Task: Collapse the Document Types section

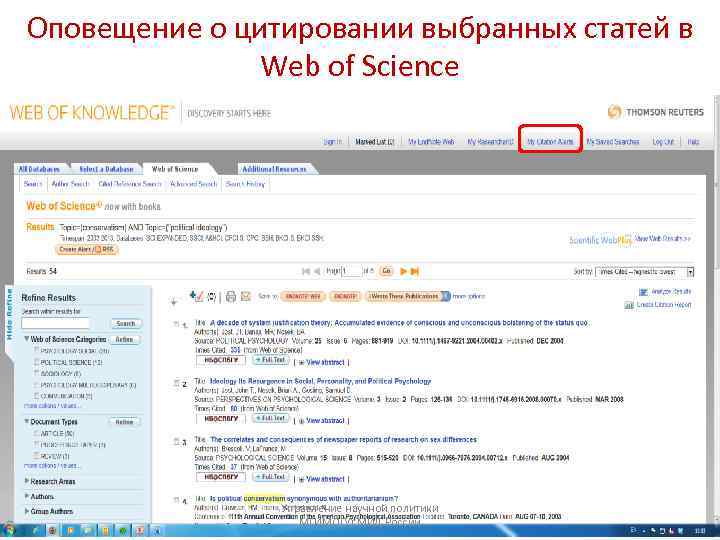Action: (27, 421)
